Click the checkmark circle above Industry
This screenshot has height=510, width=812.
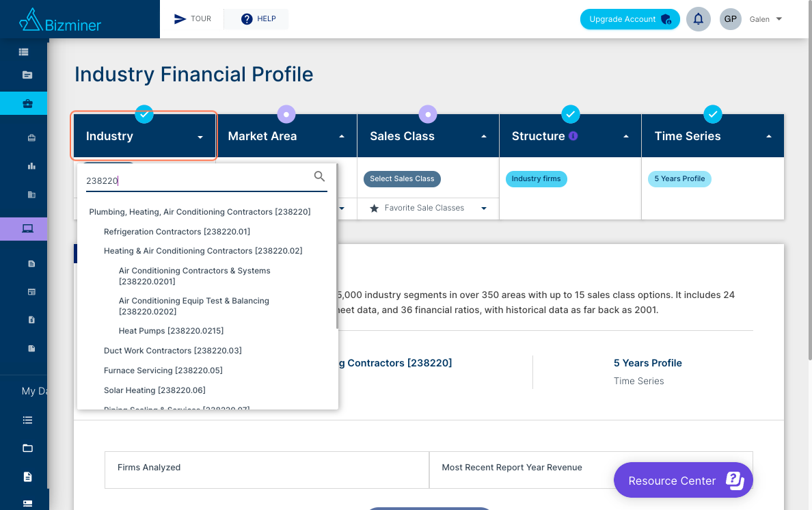point(144,114)
